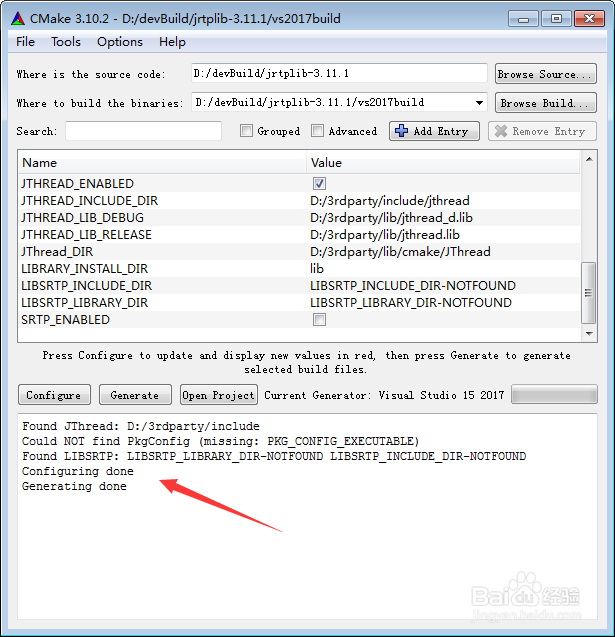Select the JThread_DIR entry name
This screenshot has width=615, height=637.
pos(57,252)
